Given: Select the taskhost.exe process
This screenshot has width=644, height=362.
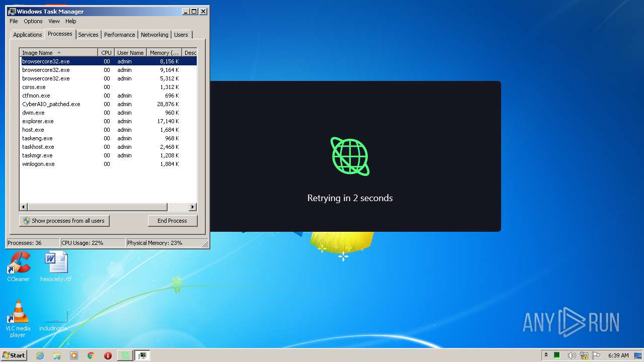Looking at the screenshot, I should pyautogui.click(x=108, y=147).
